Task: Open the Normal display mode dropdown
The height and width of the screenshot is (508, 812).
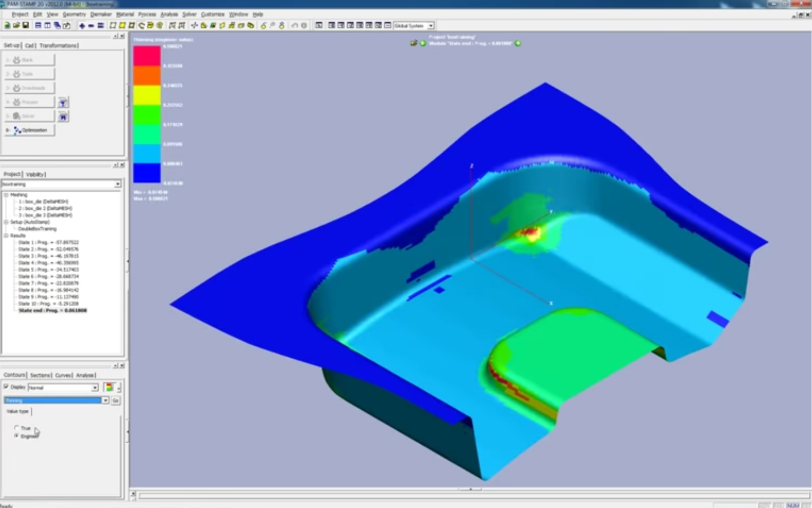Action: tap(95, 388)
